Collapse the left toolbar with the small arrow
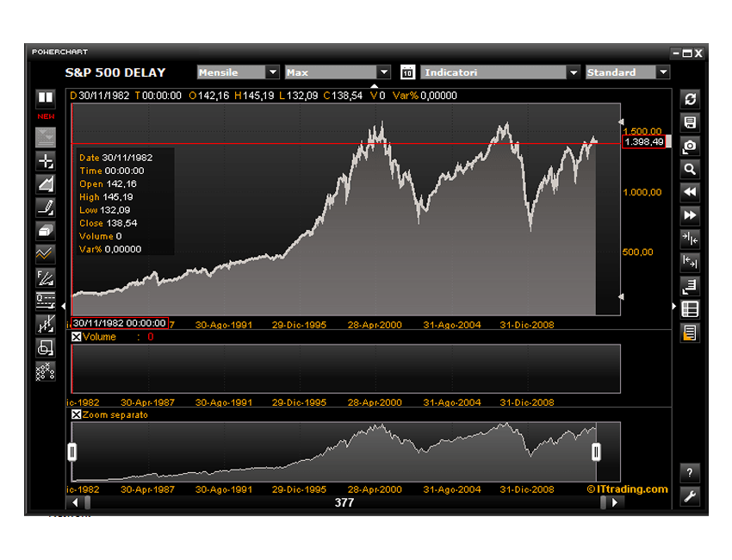 pyautogui.click(x=64, y=307)
